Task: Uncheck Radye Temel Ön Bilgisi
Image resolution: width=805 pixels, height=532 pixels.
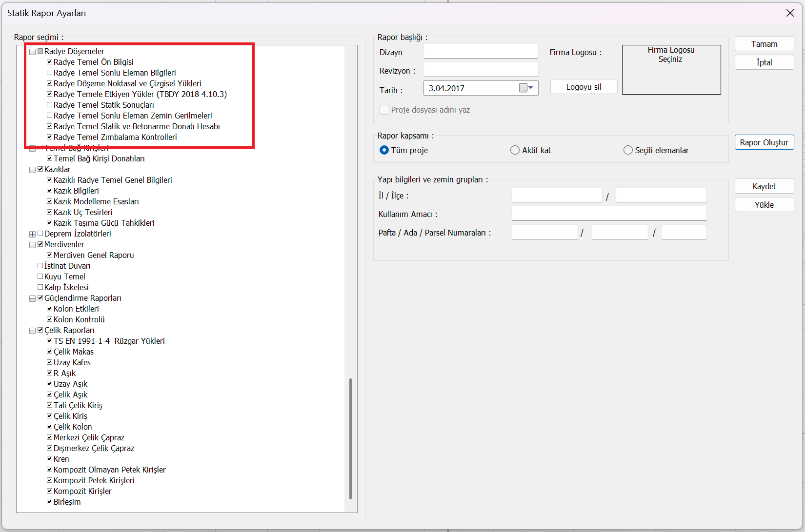Action: [x=49, y=62]
